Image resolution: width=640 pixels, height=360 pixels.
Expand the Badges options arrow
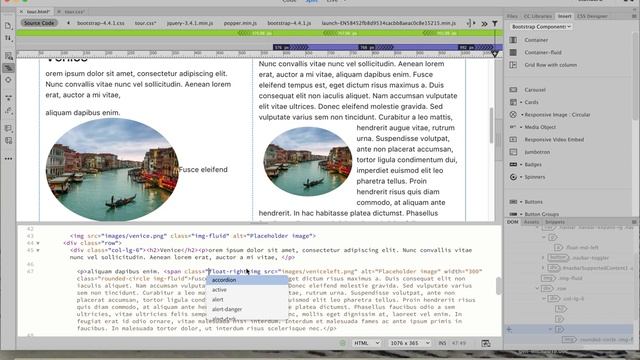tap(521, 164)
